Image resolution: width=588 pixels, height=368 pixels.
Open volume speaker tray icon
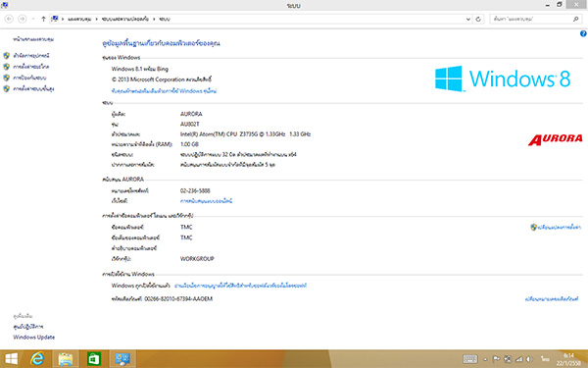pos(529,359)
